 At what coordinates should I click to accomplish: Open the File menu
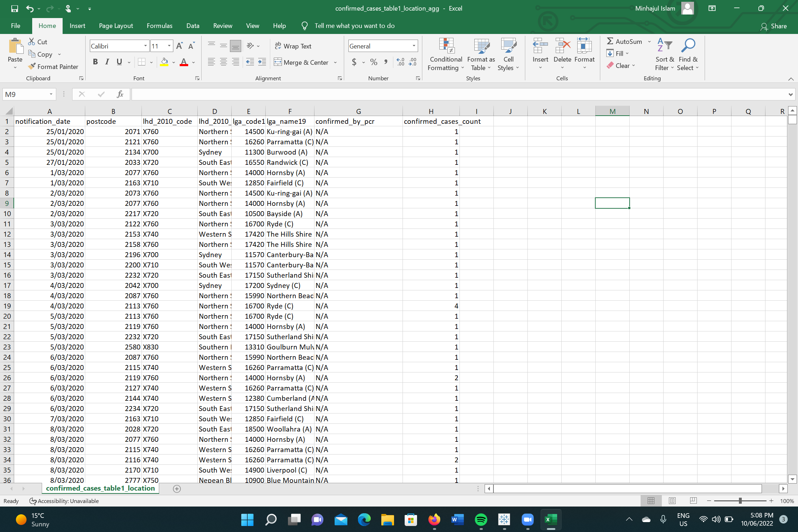click(16, 26)
